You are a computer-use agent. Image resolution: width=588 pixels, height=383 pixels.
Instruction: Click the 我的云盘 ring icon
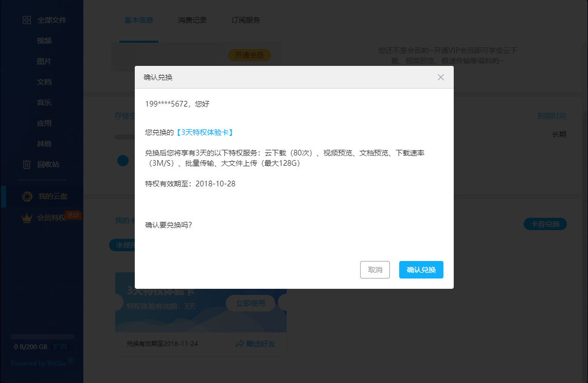pos(27,196)
